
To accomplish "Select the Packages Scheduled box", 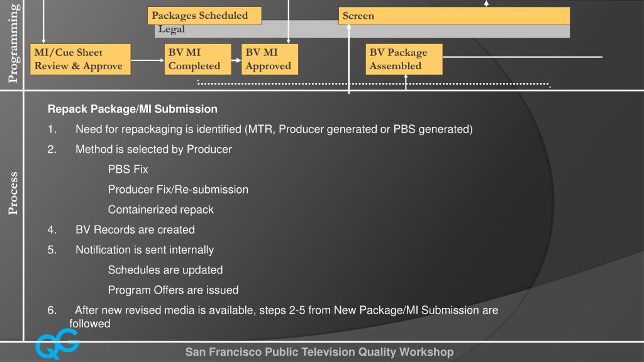I will (x=204, y=16).
